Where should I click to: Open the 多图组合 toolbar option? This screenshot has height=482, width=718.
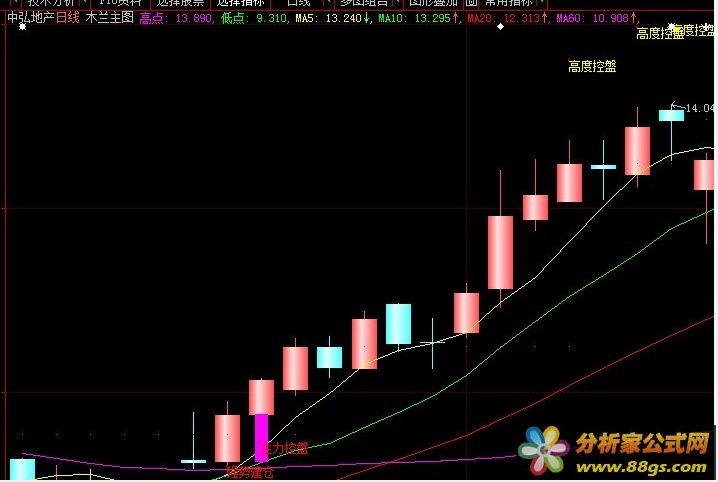point(364,3)
